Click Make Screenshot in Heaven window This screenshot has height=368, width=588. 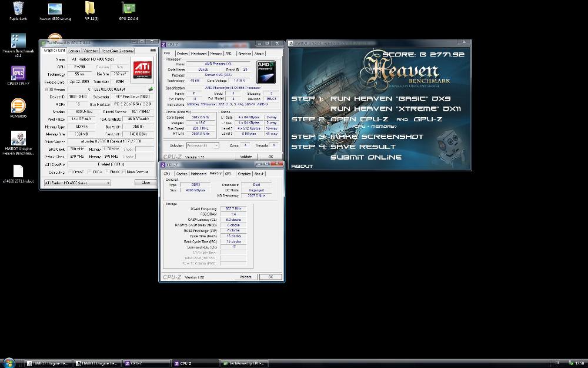click(x=377, y=137)
